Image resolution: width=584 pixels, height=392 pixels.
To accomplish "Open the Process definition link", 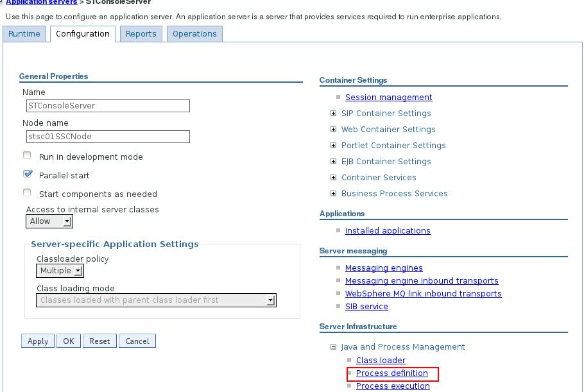I will 391,373.
